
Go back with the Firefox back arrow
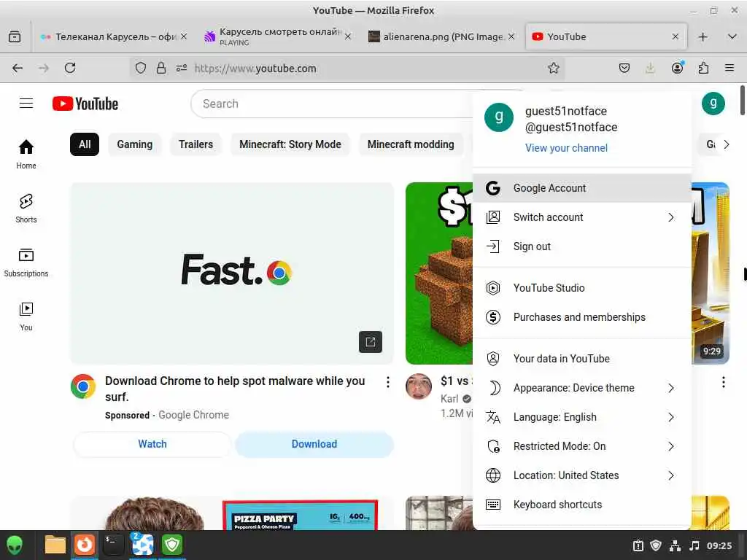pos(18,68)
